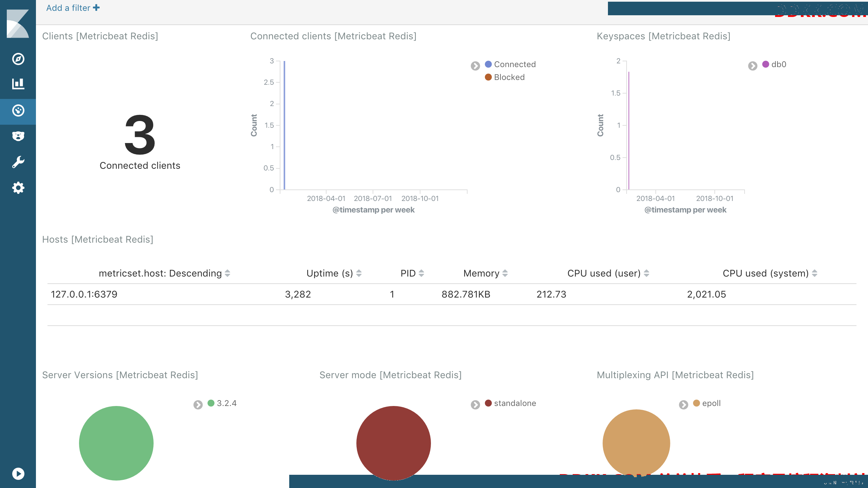
Task: Sort by CPU used (system) column arrows
Action: [815, 273]
